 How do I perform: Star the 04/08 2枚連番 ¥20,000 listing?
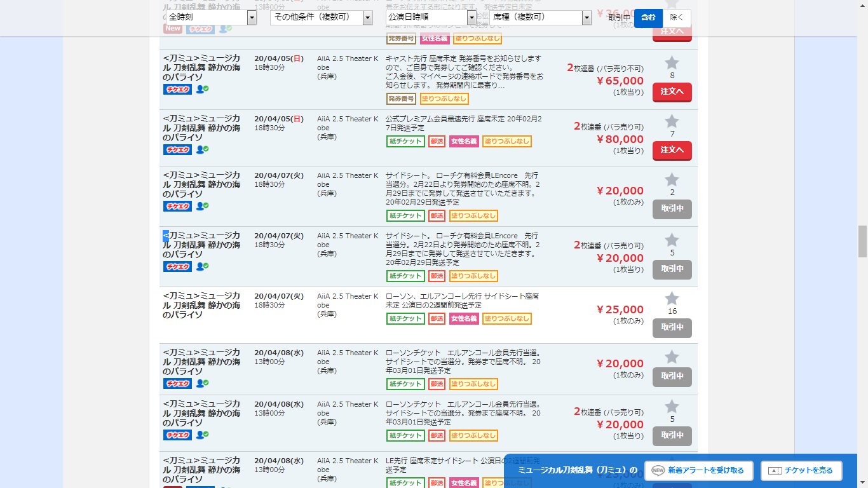[672, 407]
